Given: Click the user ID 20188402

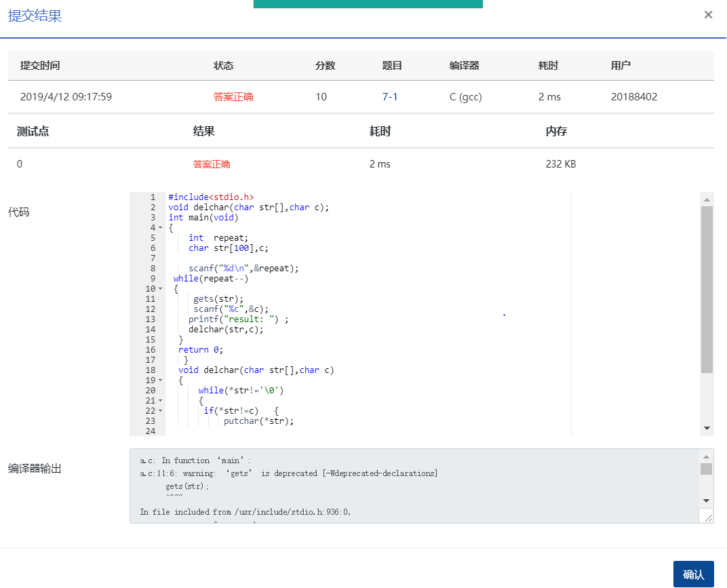Looking at the screenshot, I should click(x=634, y=97).
